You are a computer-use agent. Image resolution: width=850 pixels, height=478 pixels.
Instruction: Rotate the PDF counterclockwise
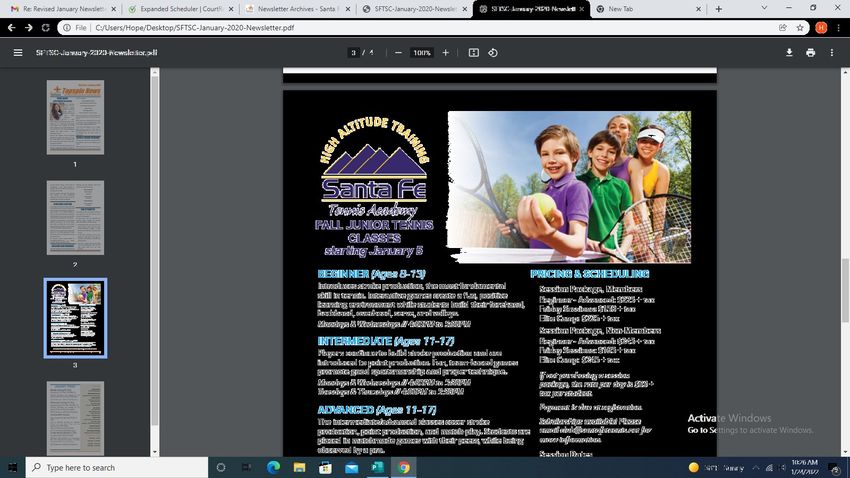[493, 53]
